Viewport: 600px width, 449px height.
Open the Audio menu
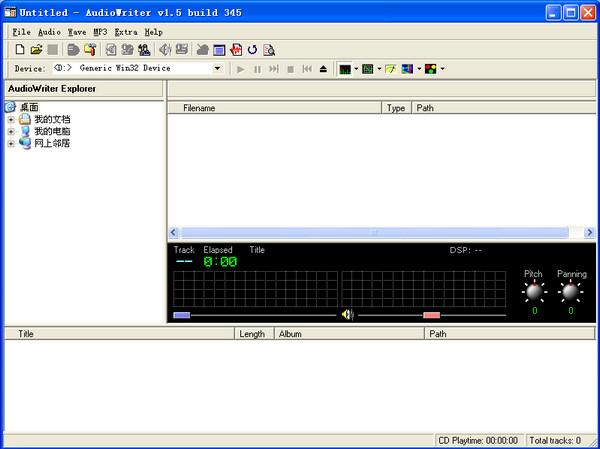(49, 32)
